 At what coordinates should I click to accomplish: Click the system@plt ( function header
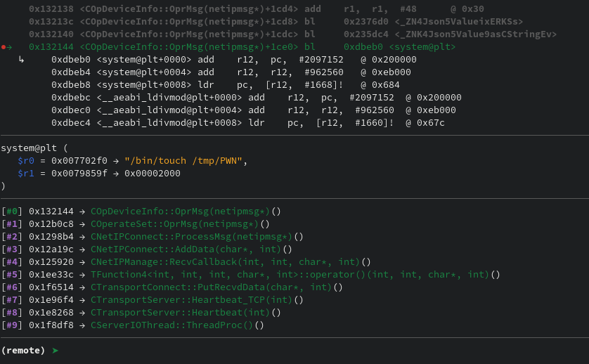34,148
